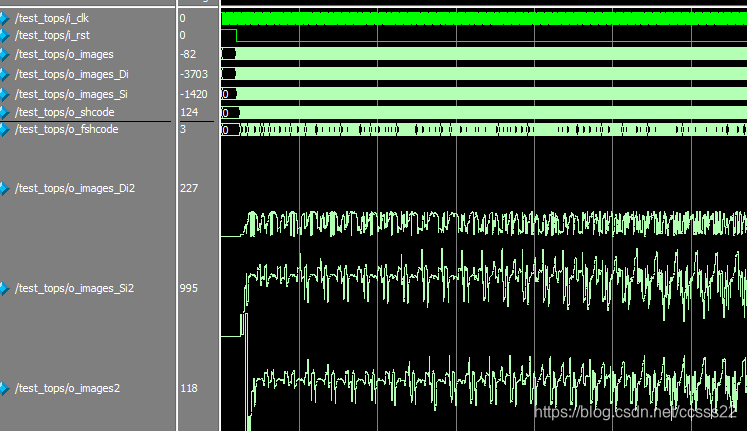Viewport: 747px width, 431px height.
Task: Click the value 124 for o_shcode
Action: [x=189, y=113]
